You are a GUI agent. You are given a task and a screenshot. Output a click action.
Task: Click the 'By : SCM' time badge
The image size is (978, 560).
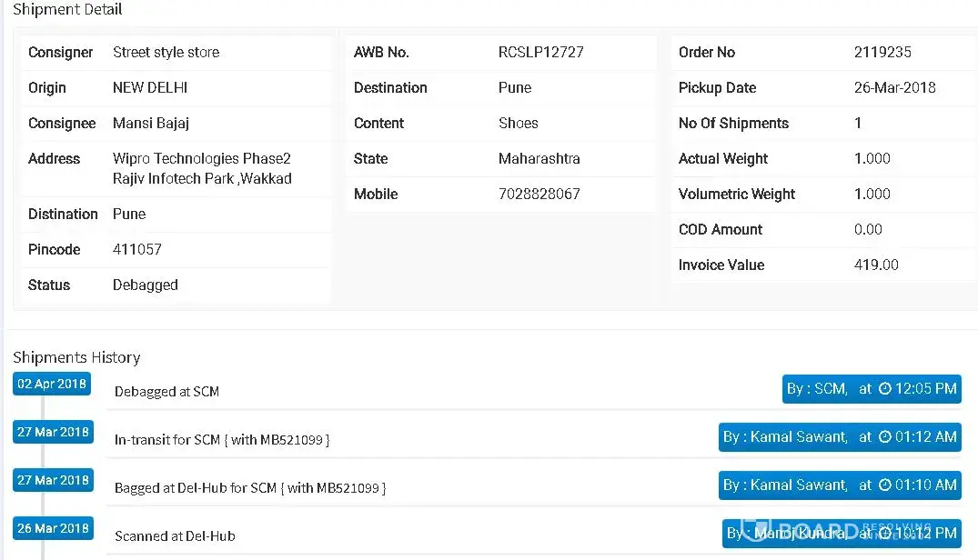pyautogui.click(x=872, y=389)
